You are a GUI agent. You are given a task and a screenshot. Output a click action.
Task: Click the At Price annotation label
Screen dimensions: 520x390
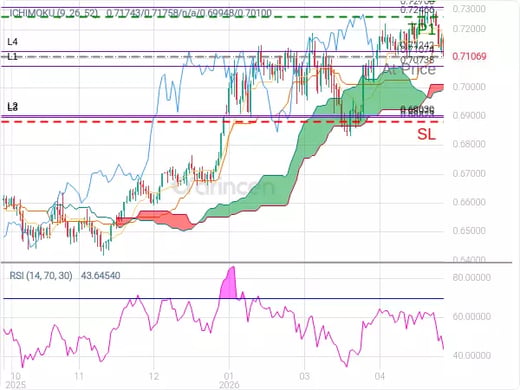409,69
